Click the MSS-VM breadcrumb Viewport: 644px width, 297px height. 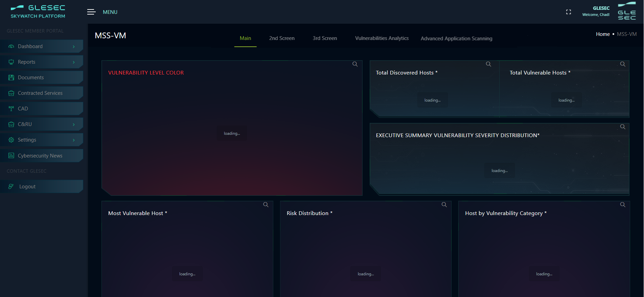[x=627, y=34]
